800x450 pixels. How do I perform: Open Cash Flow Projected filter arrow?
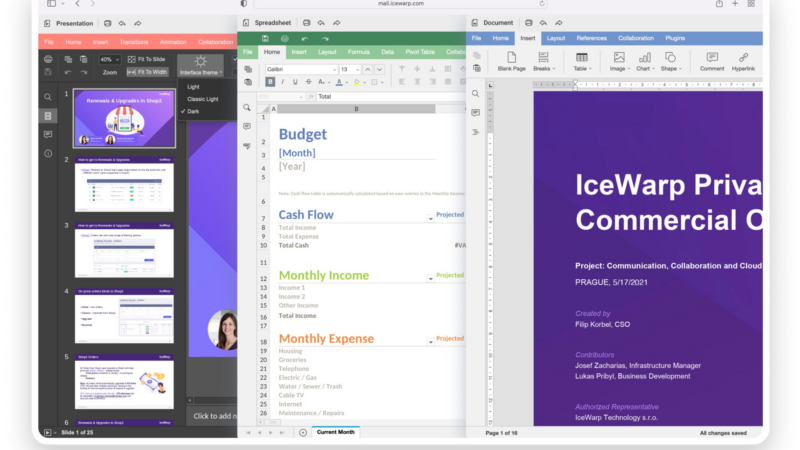click(x=431, y=218)
